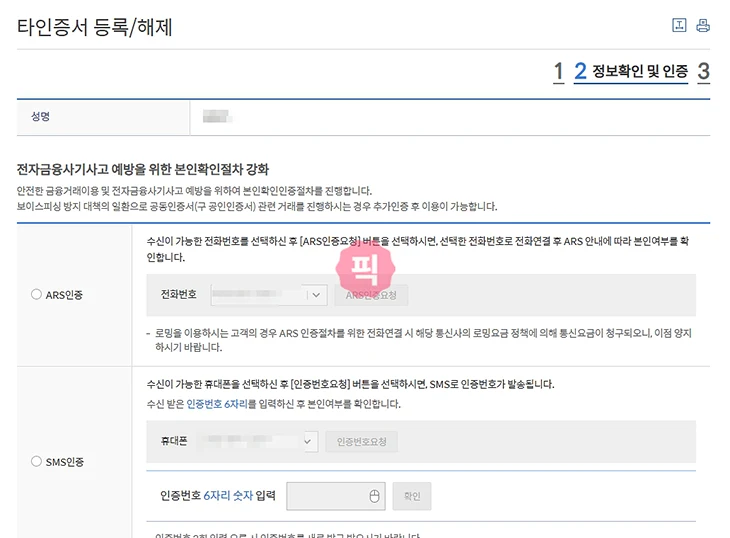Jump to step 3 in progress indicator
730x538 pixels.
click(x=704, y=71)
